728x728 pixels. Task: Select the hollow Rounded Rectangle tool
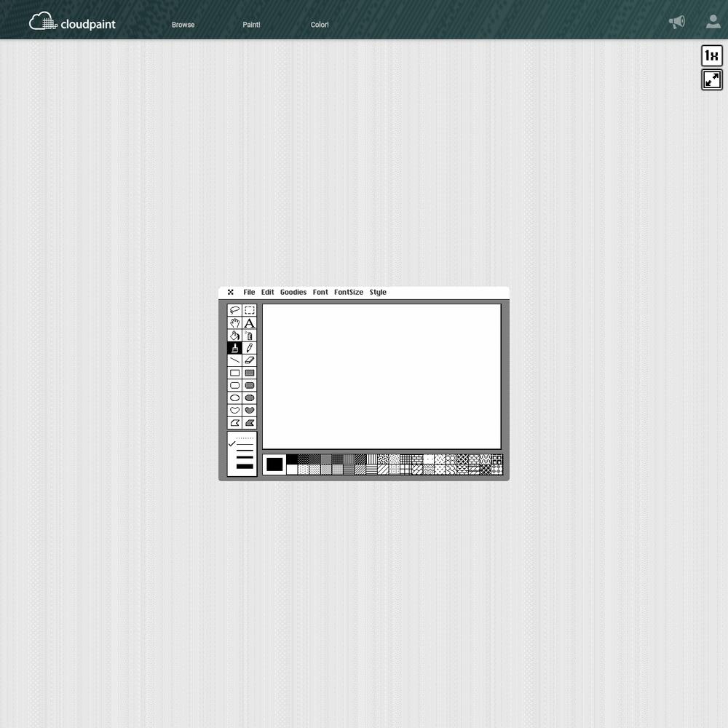click(234, 385)
